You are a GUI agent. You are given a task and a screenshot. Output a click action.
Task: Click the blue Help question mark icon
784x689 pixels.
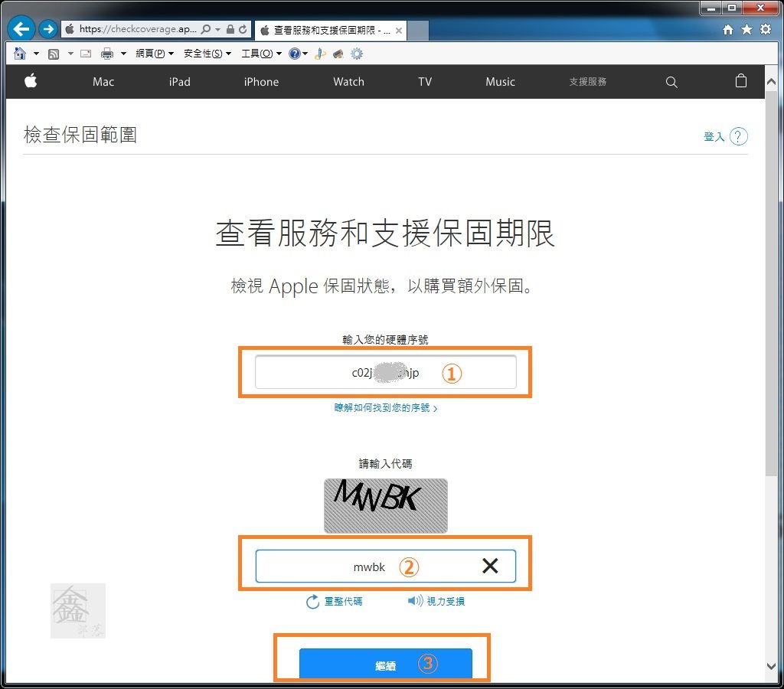[295, 54]
